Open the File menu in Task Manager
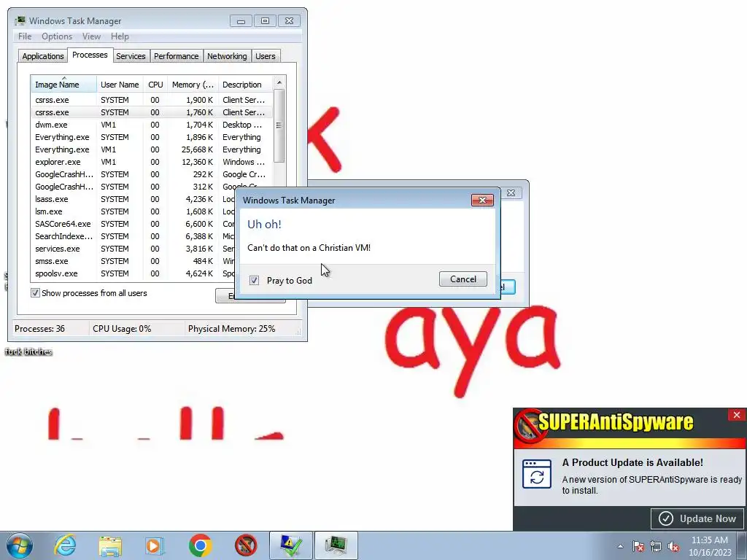The image size is (747, 560). pos(25,36)
